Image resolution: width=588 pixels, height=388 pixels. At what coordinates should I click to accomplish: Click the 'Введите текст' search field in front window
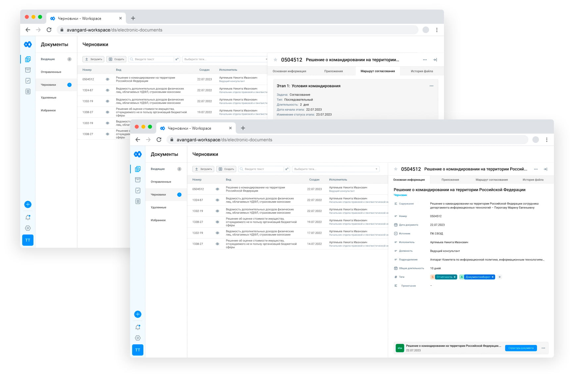262,169
